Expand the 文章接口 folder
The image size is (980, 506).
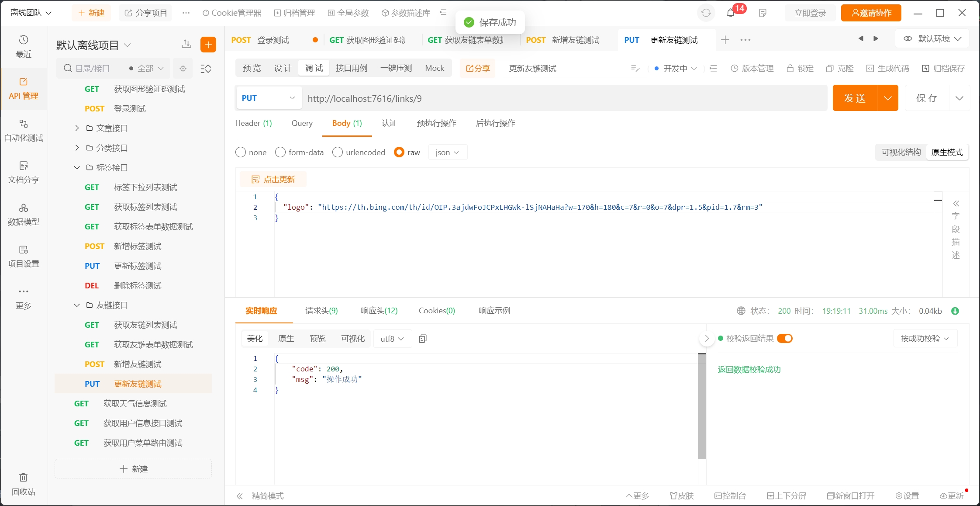click(77, 128)
